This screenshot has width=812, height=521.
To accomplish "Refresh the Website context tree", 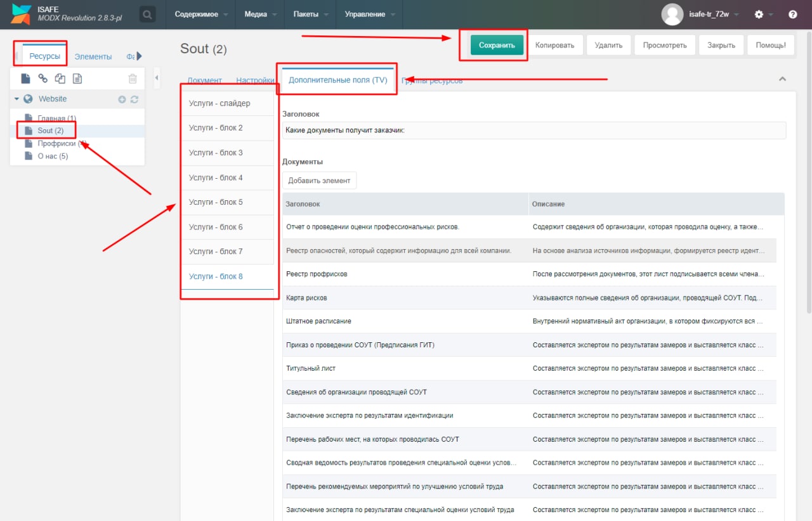I will pyautogui.click(x=134, y=100).
